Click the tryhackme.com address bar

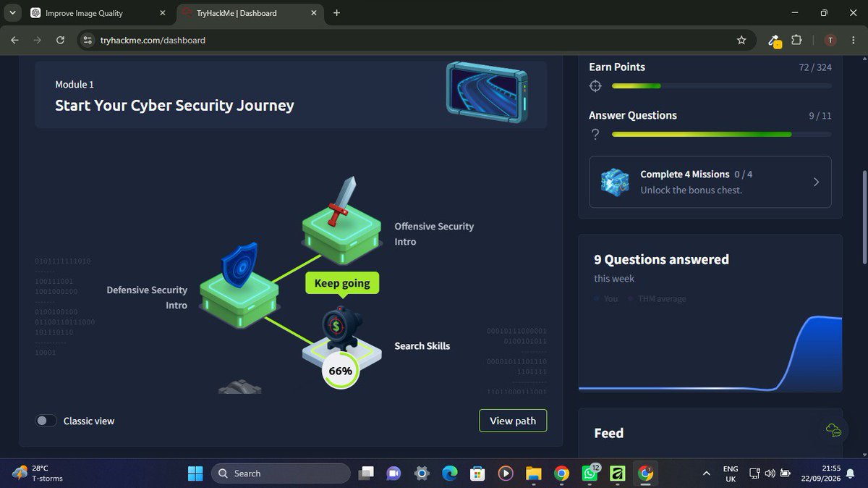coord(415,41)
